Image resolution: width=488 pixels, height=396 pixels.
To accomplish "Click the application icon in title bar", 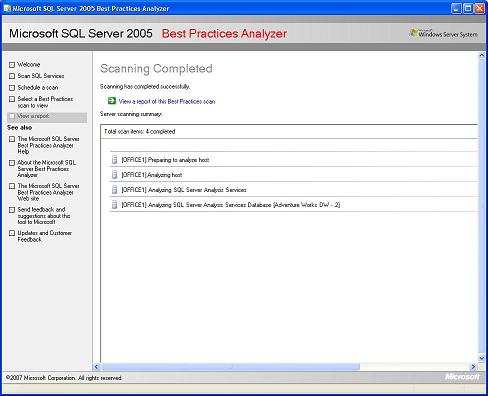I will [x=7, y=8].
